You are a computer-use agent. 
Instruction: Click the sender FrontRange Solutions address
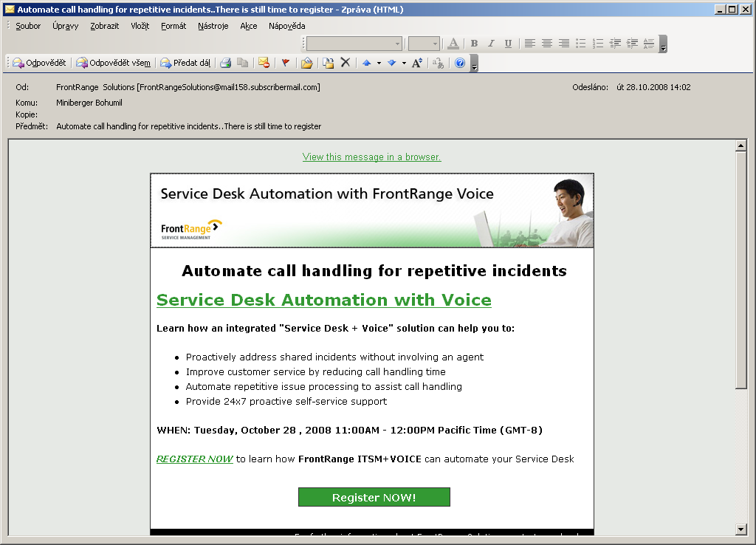tap(188, 87)
